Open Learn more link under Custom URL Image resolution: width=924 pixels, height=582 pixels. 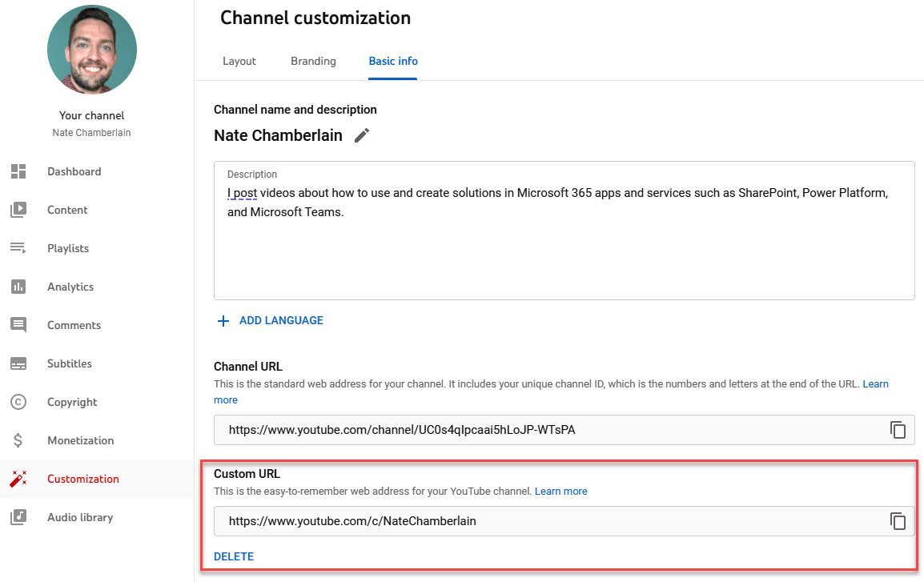tap(561, 492)
